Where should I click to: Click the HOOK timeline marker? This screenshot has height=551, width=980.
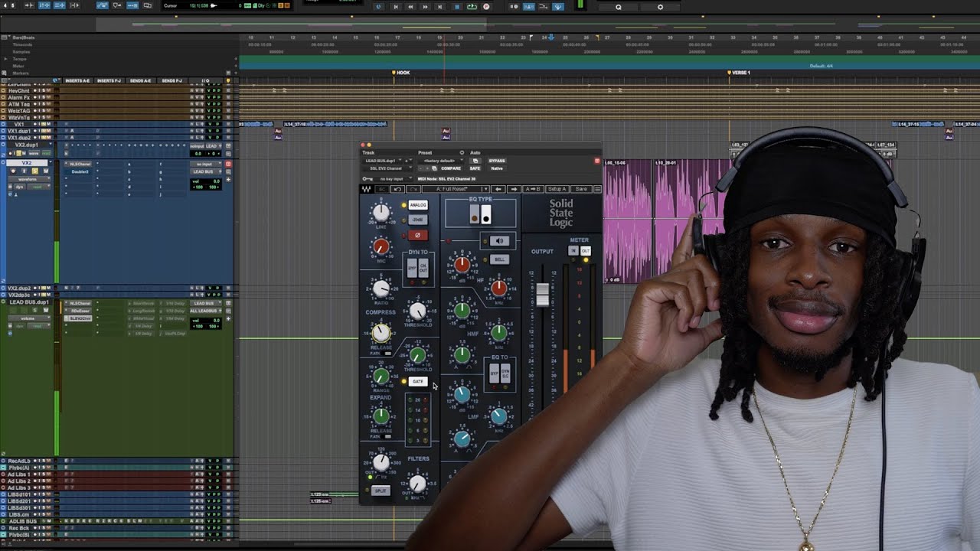400,73
